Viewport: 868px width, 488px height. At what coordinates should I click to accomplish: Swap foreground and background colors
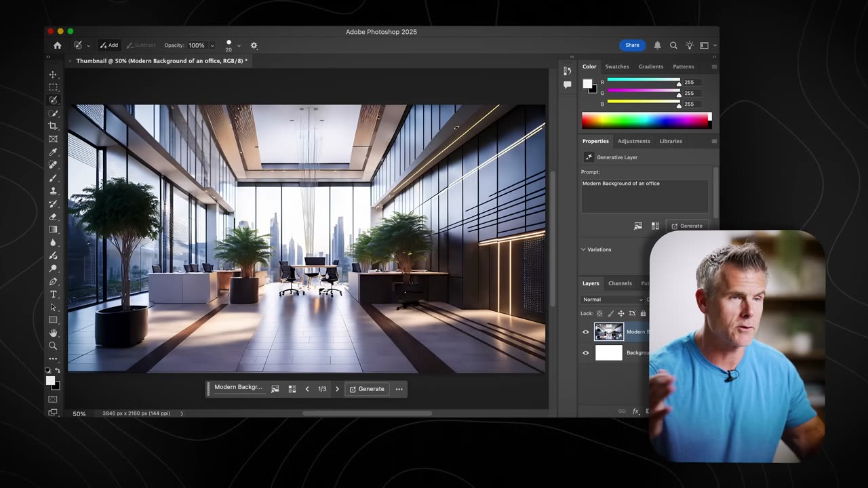tap(58, 371)
